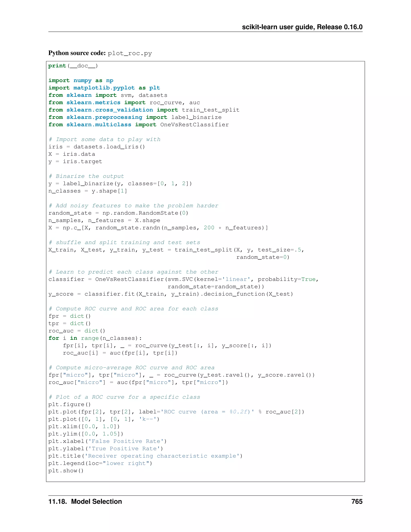Click the np.random.RandomState(0) line

point(118,213)
